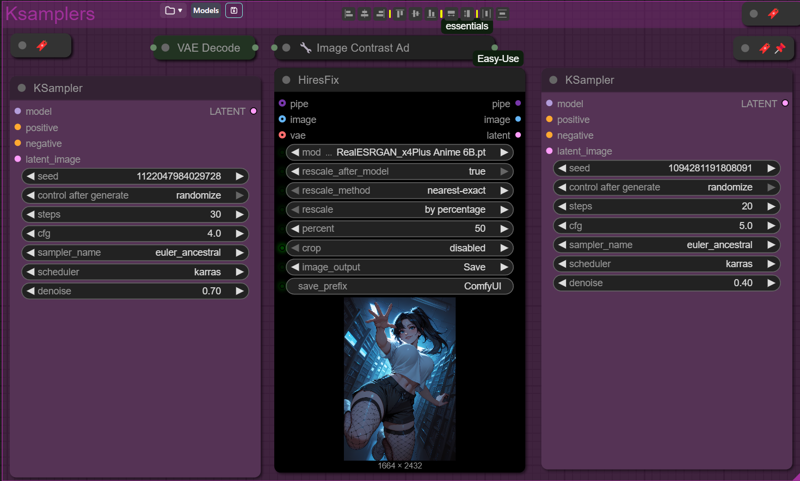Click the align top edges toolbar icon

click(400, 14)
